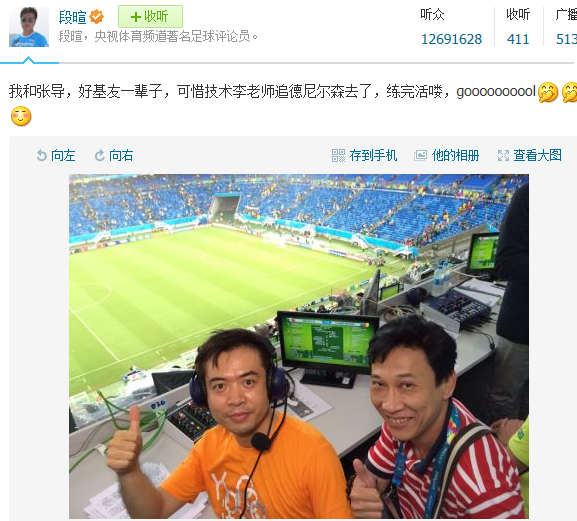Click the profile avatar thumbnail
Viewport: 577px width, 521px height.
(29, 27)
